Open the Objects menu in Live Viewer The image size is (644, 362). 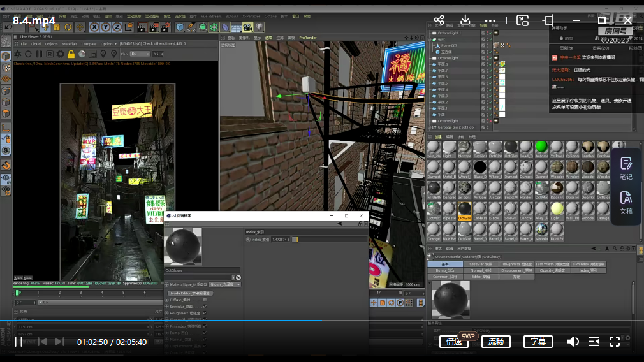pyautogui.click(x=52, y=44)
